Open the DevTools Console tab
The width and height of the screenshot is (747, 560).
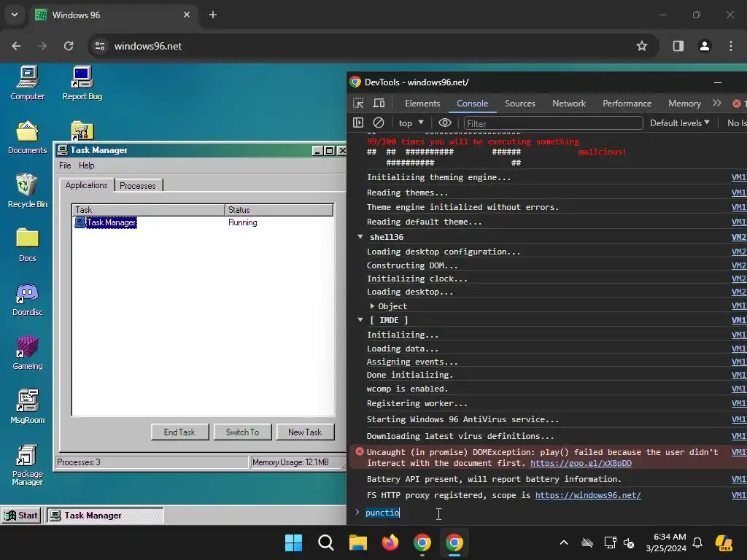point(472,104)
